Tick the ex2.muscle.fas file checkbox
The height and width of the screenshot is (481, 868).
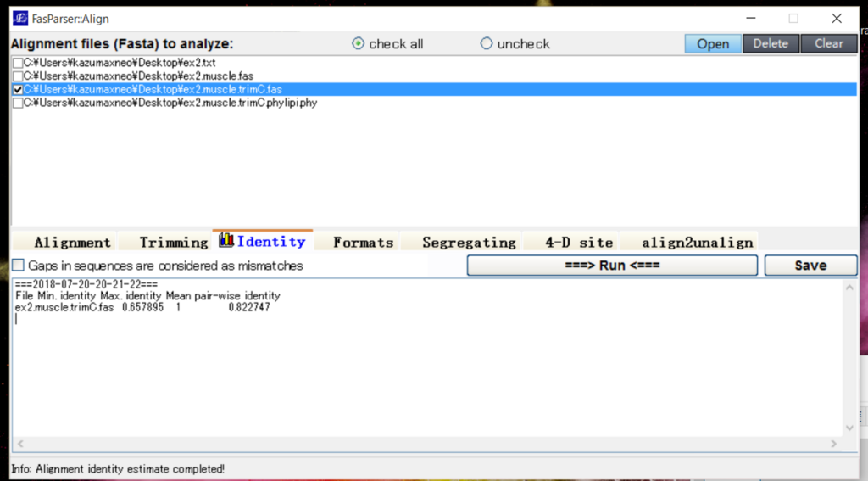click(18, 76)
